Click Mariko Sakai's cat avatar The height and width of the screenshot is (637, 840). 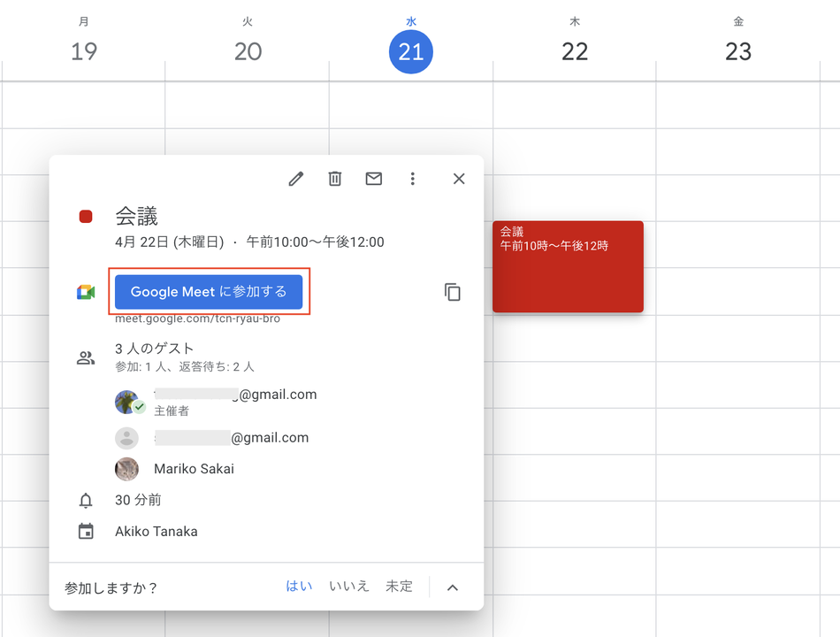click(x=127, y=469)
